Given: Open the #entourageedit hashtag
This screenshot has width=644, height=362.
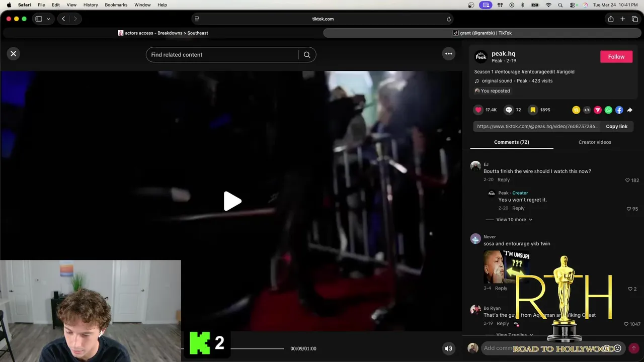Looking at the screenshot, I should [x=538, y=72].
